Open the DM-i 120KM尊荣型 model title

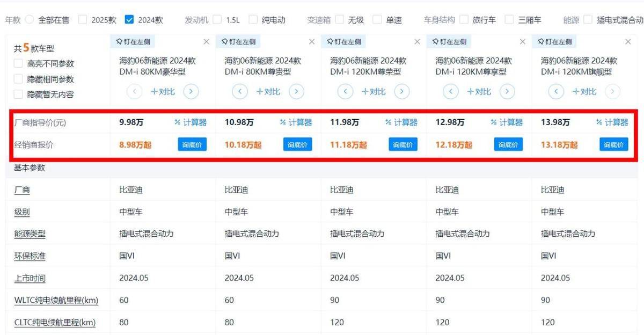pyautogui.click(x=368, y=66)
